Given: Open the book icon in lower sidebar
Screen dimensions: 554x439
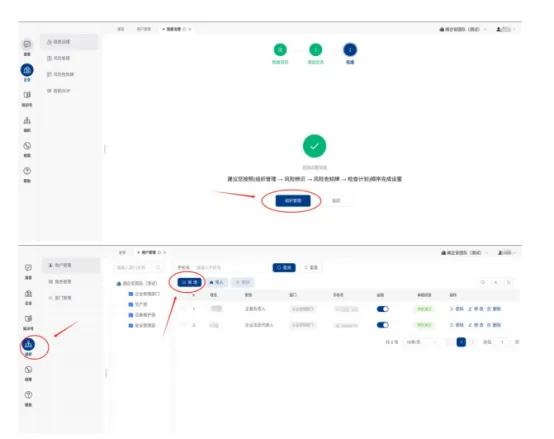Looking at the screenshot, I should [28, 319].
